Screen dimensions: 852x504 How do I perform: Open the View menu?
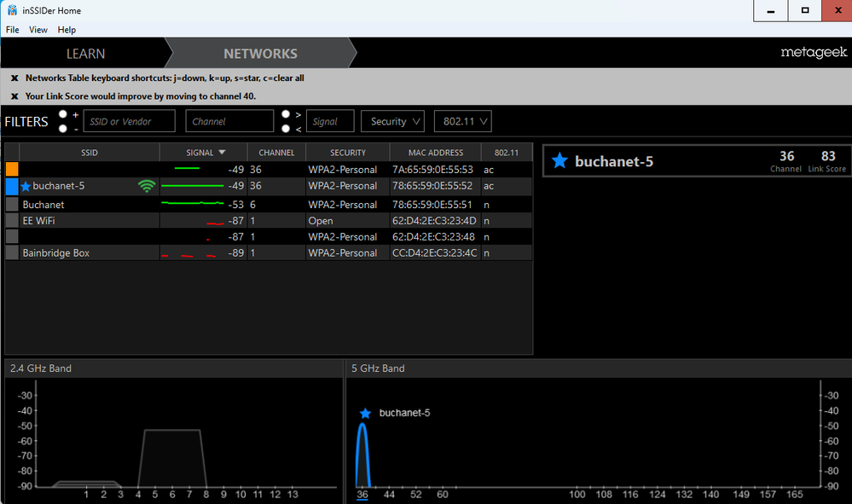(x=38, y=30)
